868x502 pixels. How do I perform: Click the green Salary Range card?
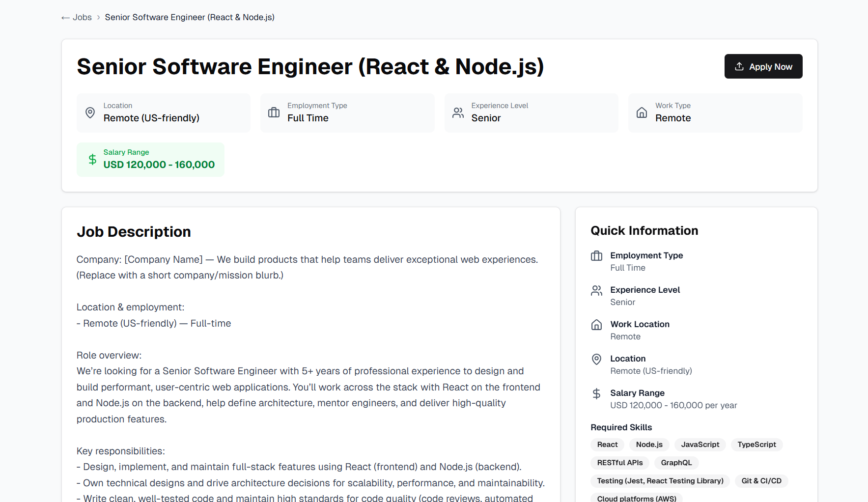(x=150, y=160)
